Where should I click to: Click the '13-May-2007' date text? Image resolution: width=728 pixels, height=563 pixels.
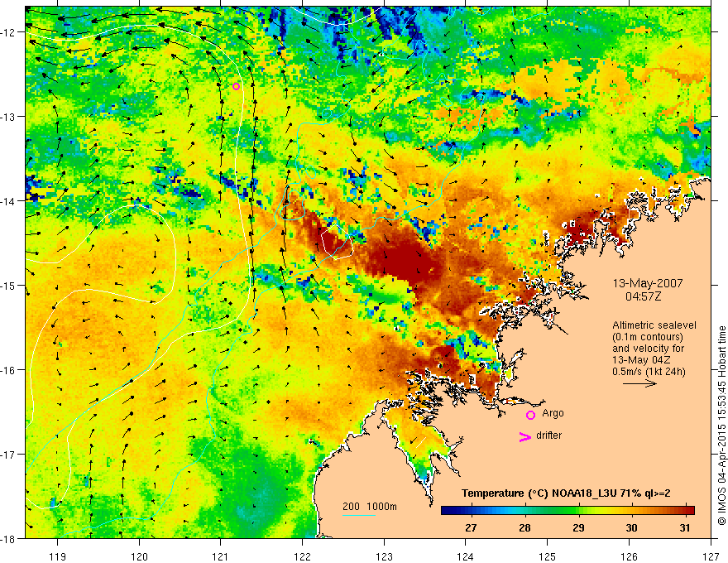[x=648, y=283]
